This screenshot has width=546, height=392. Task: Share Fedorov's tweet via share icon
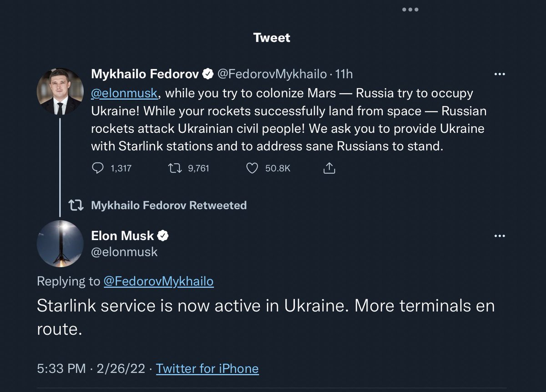tap(329, 168)
